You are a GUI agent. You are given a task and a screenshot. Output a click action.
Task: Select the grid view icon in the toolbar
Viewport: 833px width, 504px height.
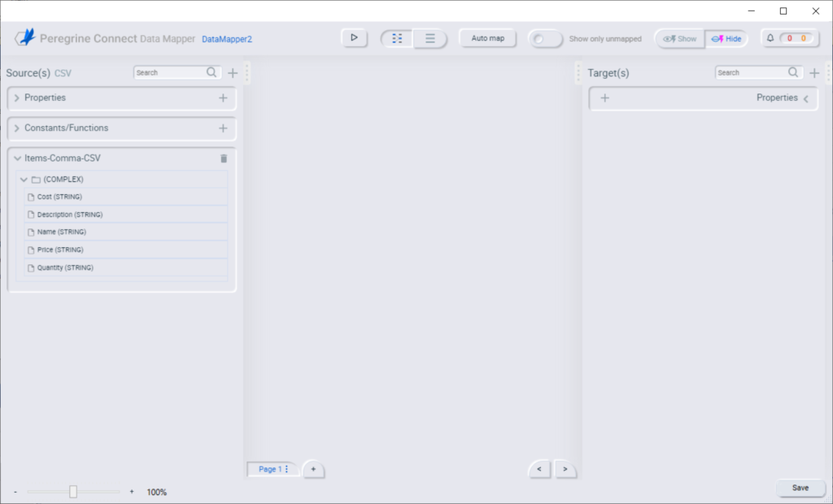pos(396,37)
